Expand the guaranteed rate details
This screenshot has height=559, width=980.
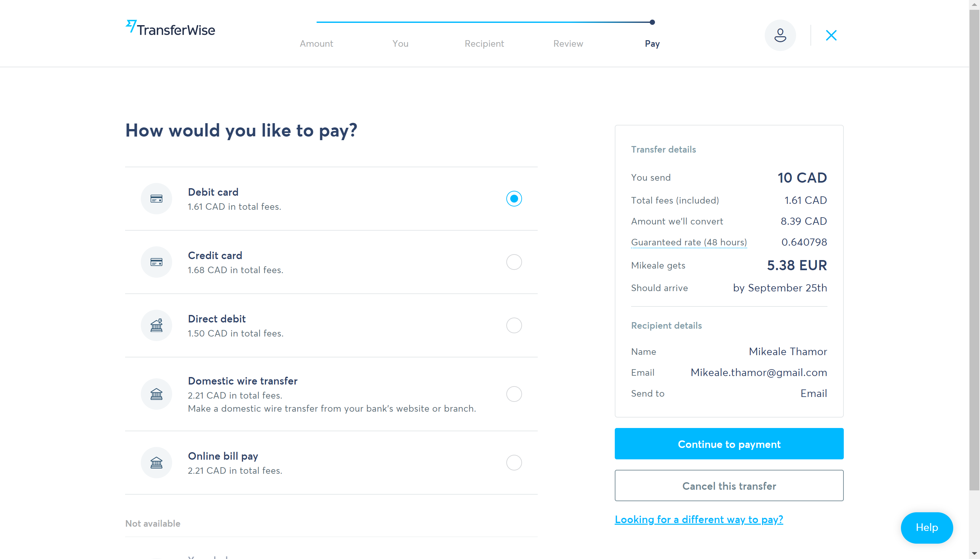[x=688, y=242]
